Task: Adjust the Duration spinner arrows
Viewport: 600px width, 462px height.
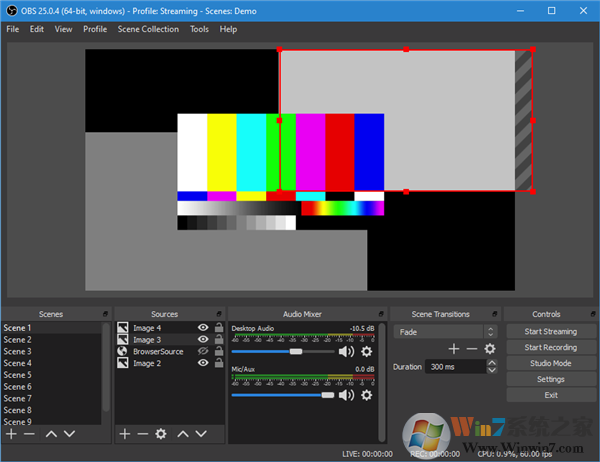Action: [x=492, y=367]
